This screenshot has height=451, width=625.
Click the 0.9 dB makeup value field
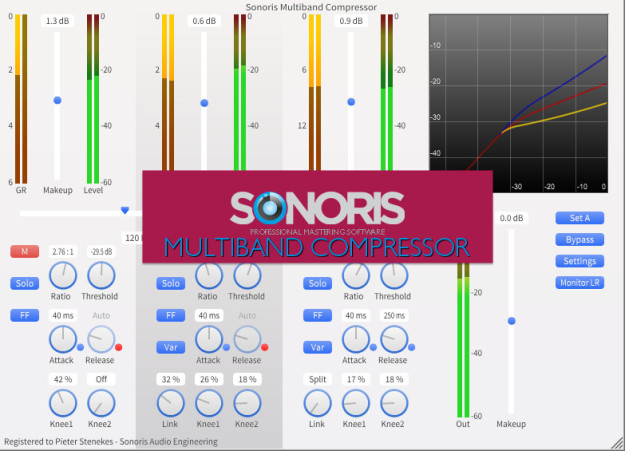351,21
